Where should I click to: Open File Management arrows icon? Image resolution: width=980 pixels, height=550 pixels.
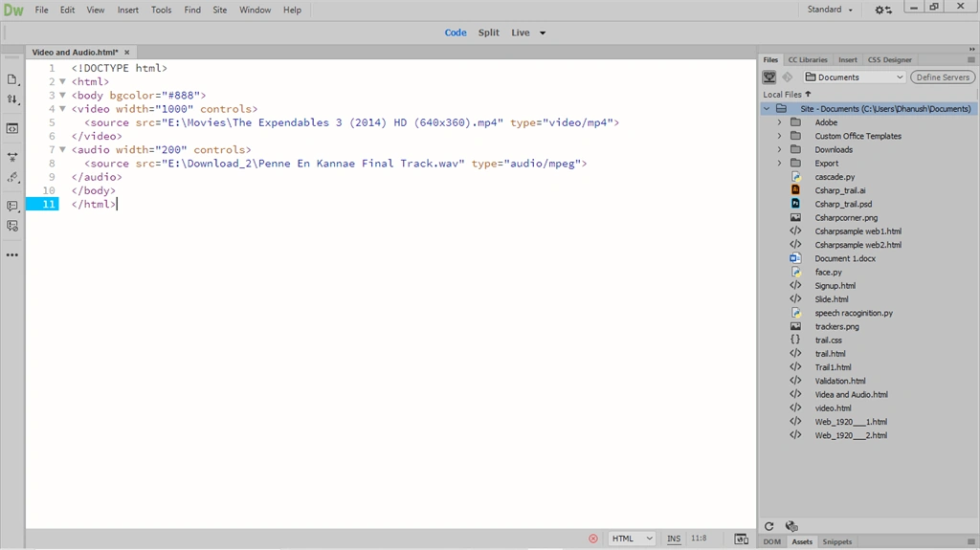(11, 99)
